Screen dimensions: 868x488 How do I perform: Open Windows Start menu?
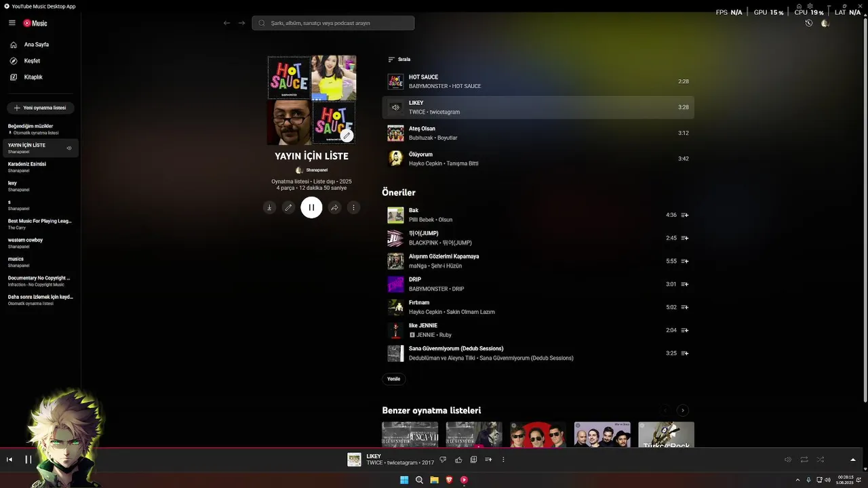pos(404,480)
